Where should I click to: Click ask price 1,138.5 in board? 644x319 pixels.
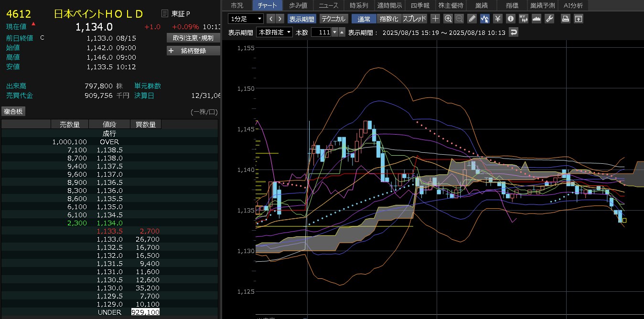coord(109,150)
